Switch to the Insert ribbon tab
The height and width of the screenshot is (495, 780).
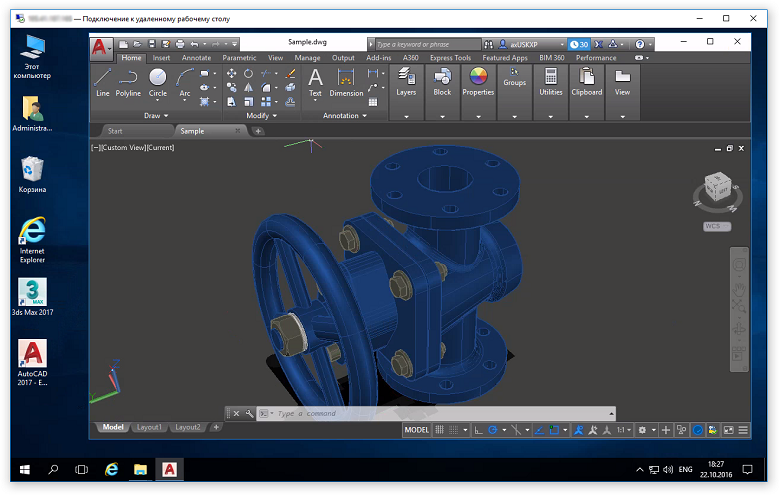coord(161,58)
